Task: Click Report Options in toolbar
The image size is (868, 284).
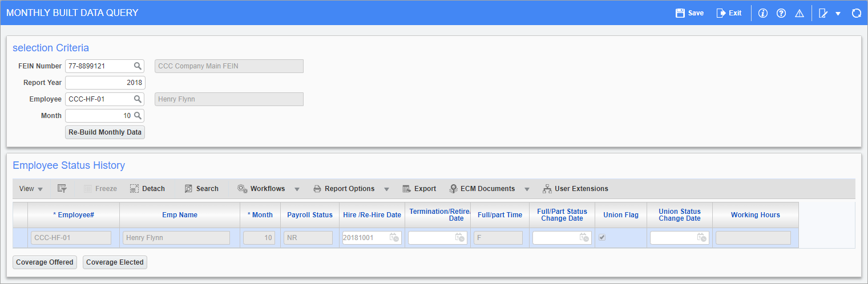Action: (x=344, y=189)
